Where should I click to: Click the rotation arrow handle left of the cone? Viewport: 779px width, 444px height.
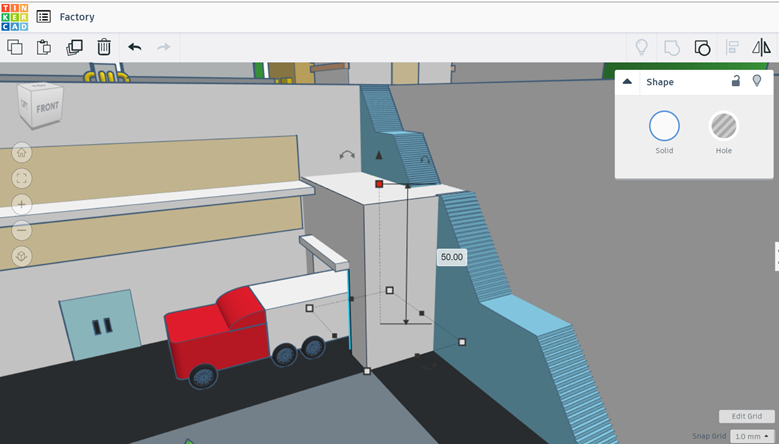(x=347, y=155)
